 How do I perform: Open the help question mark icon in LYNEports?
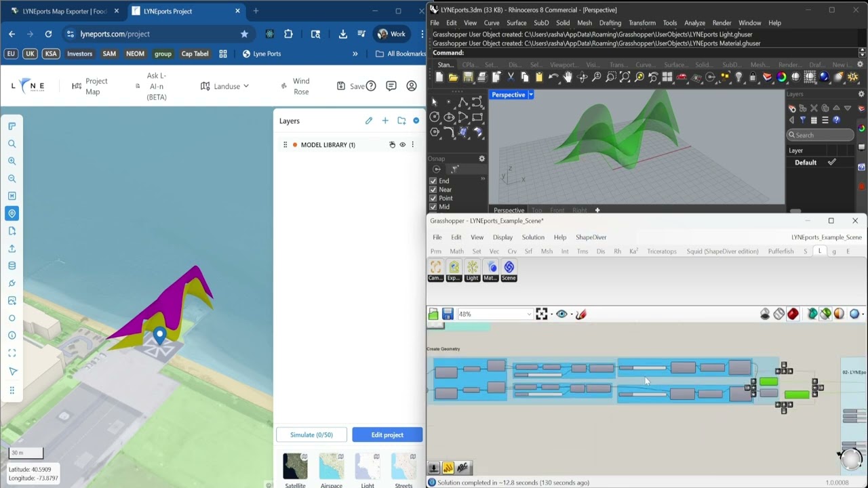(x=371, y=86)
